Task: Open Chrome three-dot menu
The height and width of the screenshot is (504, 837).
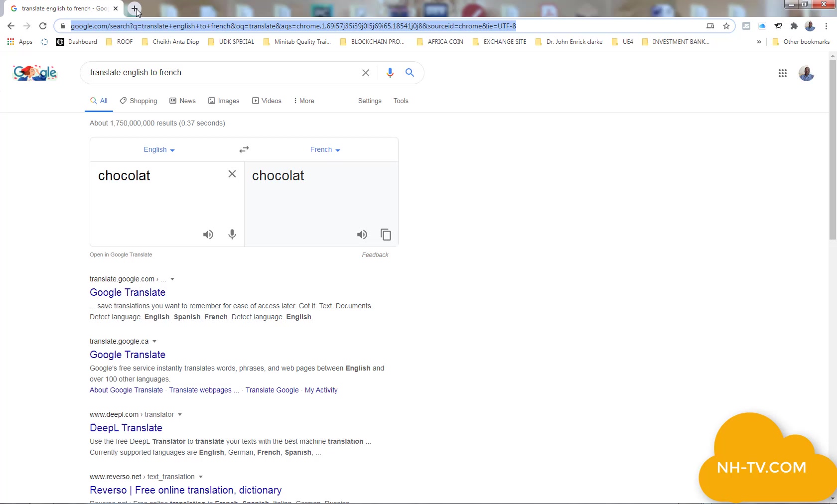Action: click(x=827, y=26)
